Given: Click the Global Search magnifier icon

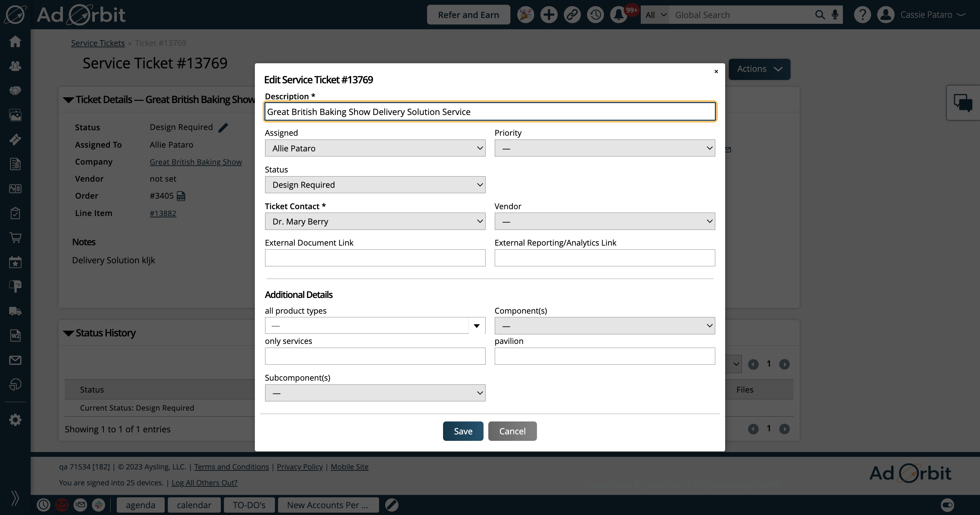Looking at the screenshot, I should click(x=820, y=15).
